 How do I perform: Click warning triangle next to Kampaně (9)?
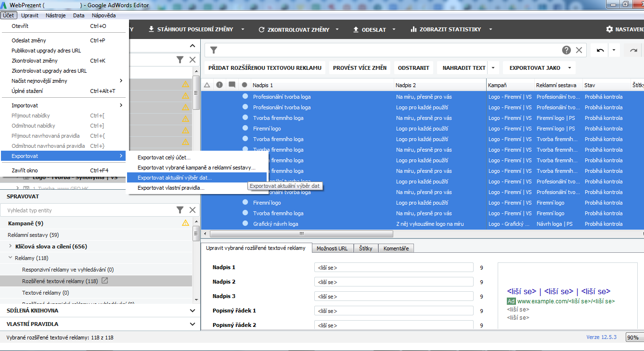185,223
